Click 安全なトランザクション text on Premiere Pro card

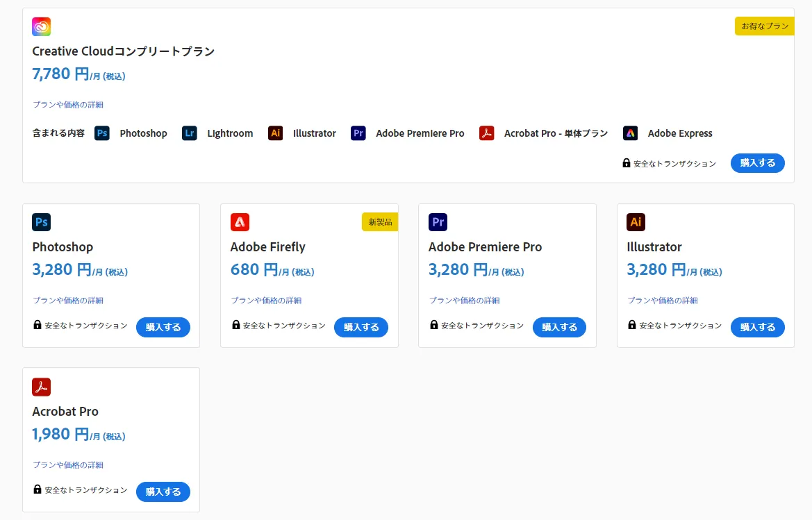pos(482,326)
